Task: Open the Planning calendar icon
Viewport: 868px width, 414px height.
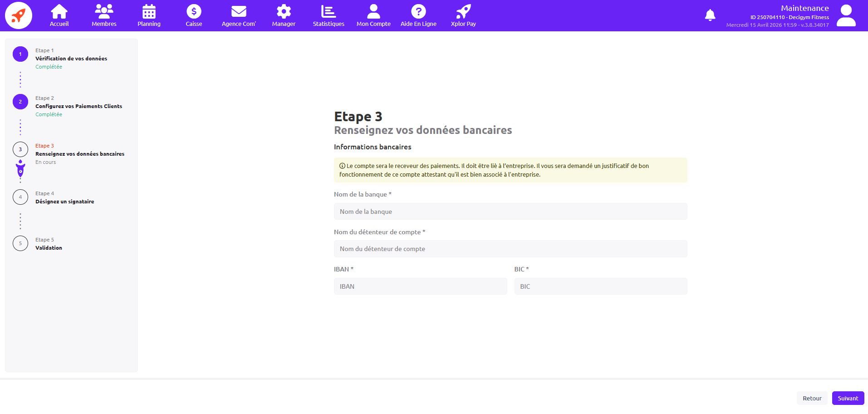Action: coord(149,11)
